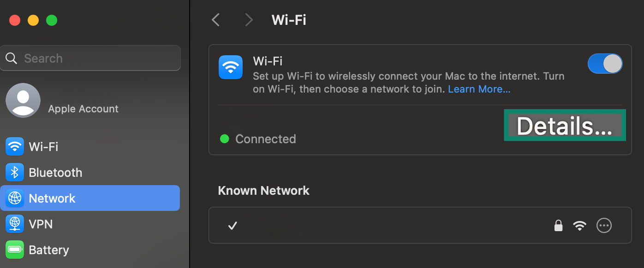
Task: Click the magnifying glass in the search field
Action: (12, 58)
